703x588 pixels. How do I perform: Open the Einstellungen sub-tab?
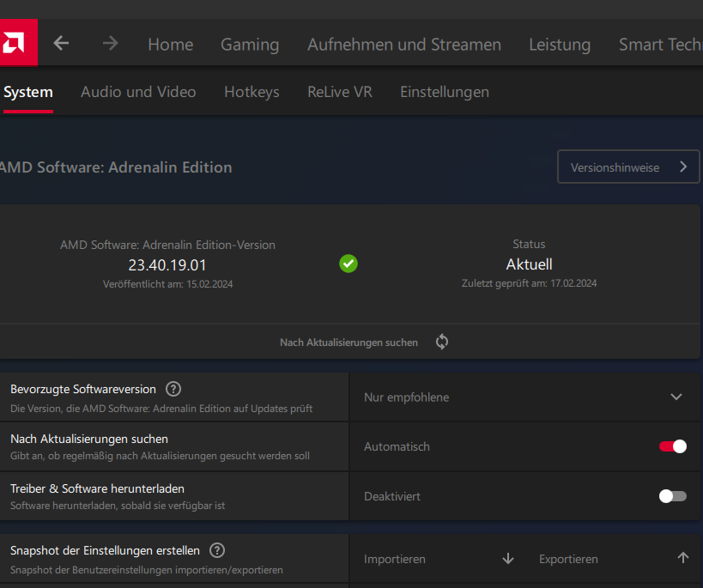pos(445,92)
